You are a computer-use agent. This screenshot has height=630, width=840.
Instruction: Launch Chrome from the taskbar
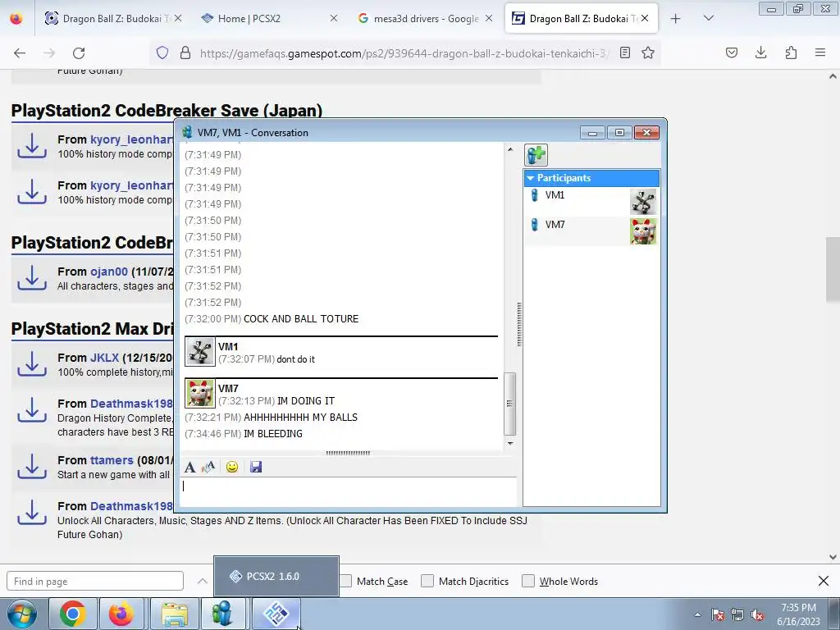click(73, 614)
